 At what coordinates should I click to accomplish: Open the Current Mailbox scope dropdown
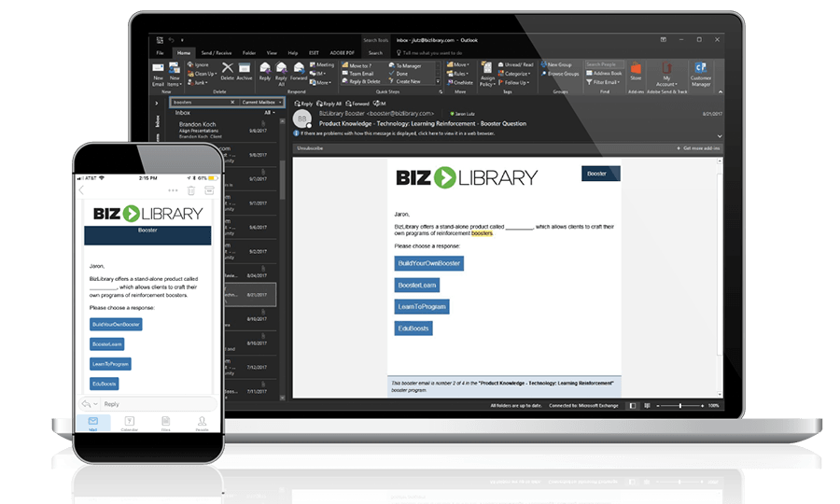(261, 103)
